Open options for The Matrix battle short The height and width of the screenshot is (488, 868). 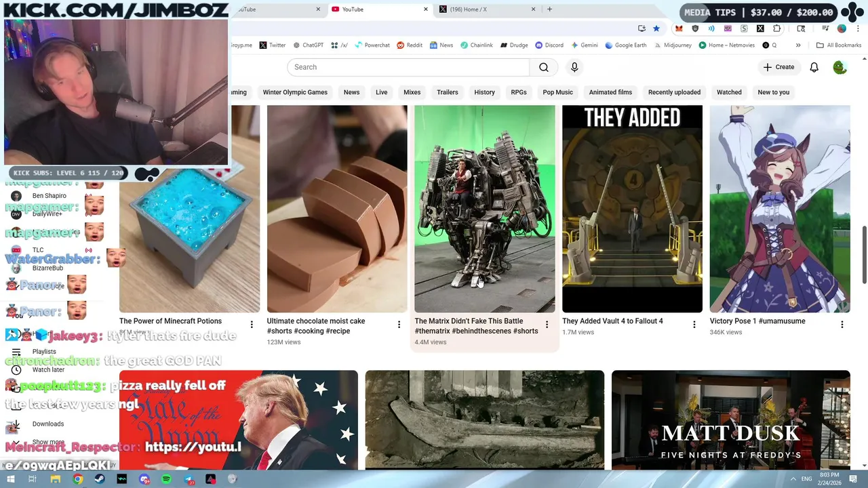tap(547, 325)
